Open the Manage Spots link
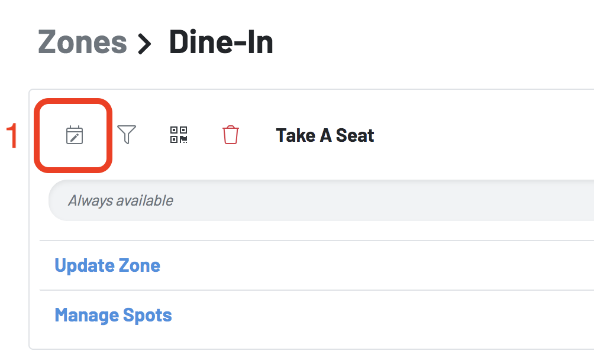Screen dimensions: 594x364 pyautogui.click(x=113, y=315)
